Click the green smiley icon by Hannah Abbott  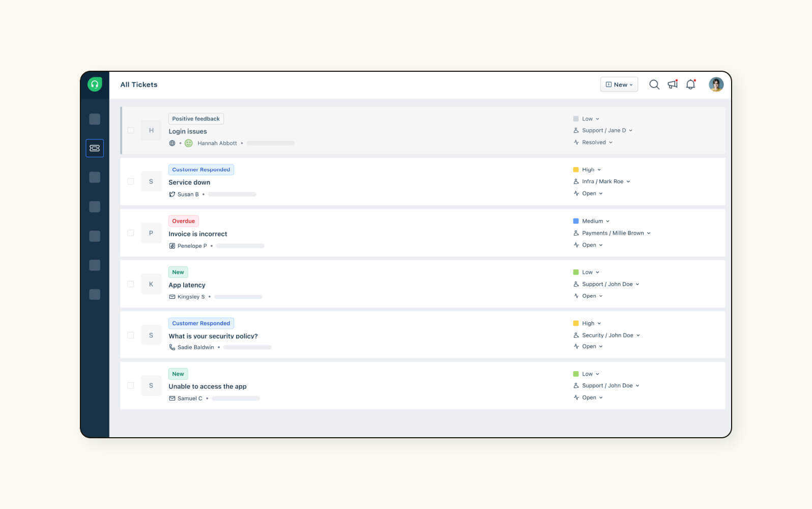188,143
